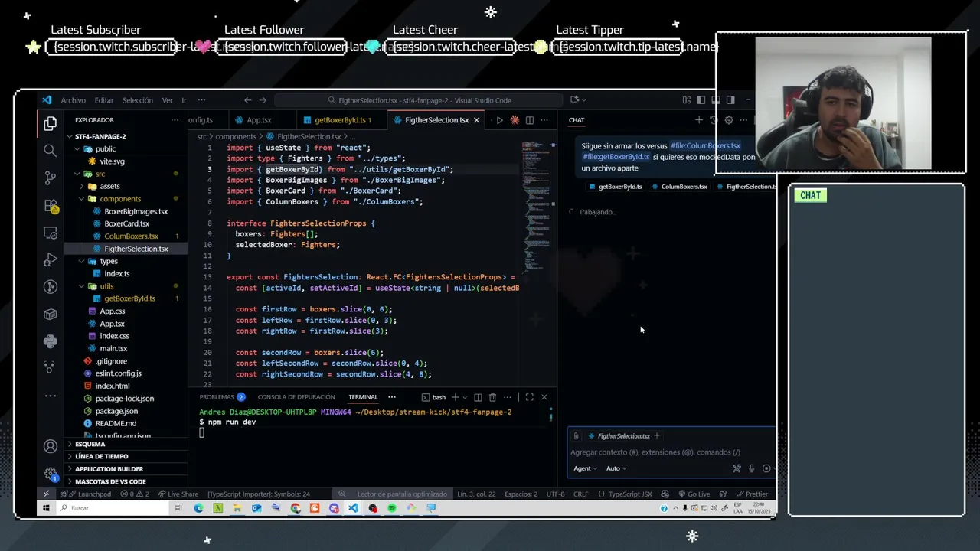Viewport: 980px width, 551px height.
Task: Open BoxerCard.tsx in the explorer
Action: 126,223
